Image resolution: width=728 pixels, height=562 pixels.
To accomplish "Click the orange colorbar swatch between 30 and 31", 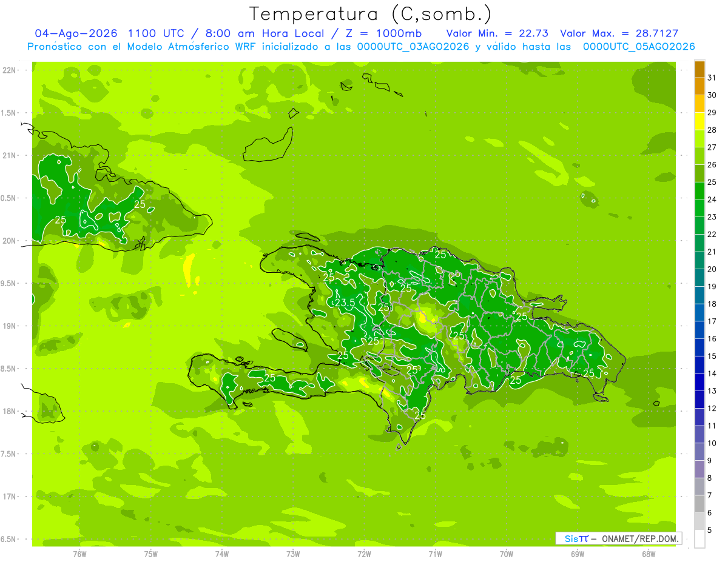I will click(699, 85).
